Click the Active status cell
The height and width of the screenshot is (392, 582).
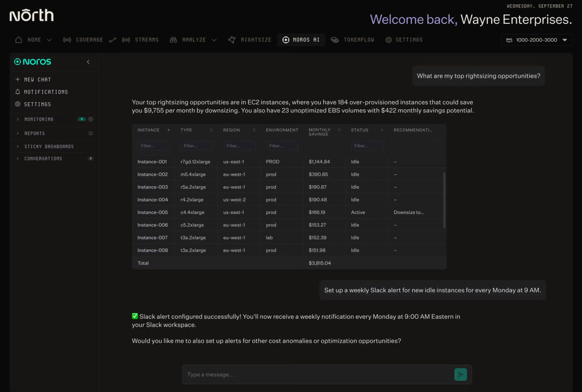[x=358, y=212]
